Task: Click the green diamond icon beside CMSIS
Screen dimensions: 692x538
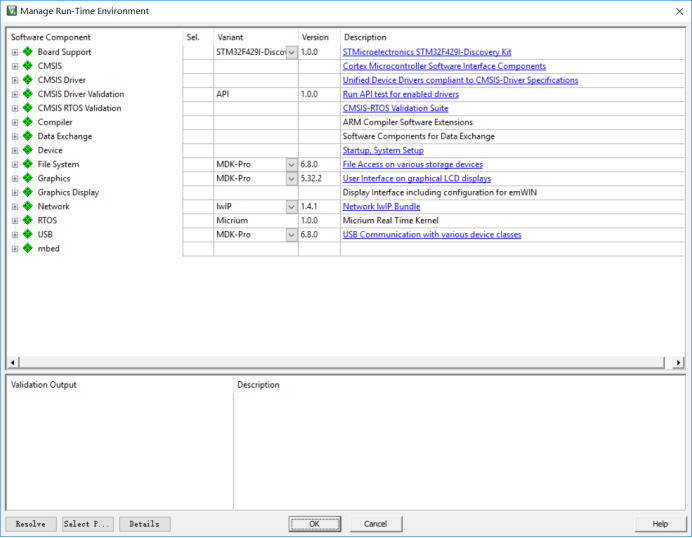Action: click(x=28, y=66)
